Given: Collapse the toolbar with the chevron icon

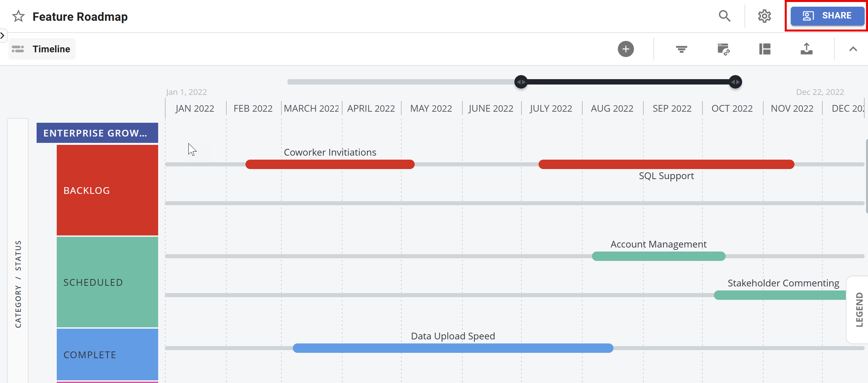Looking at the screenshot, I should click(853, 49).
